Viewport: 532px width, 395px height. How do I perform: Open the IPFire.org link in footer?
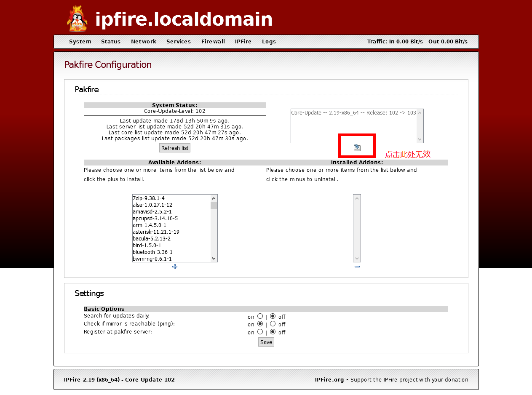click(329, 380)
